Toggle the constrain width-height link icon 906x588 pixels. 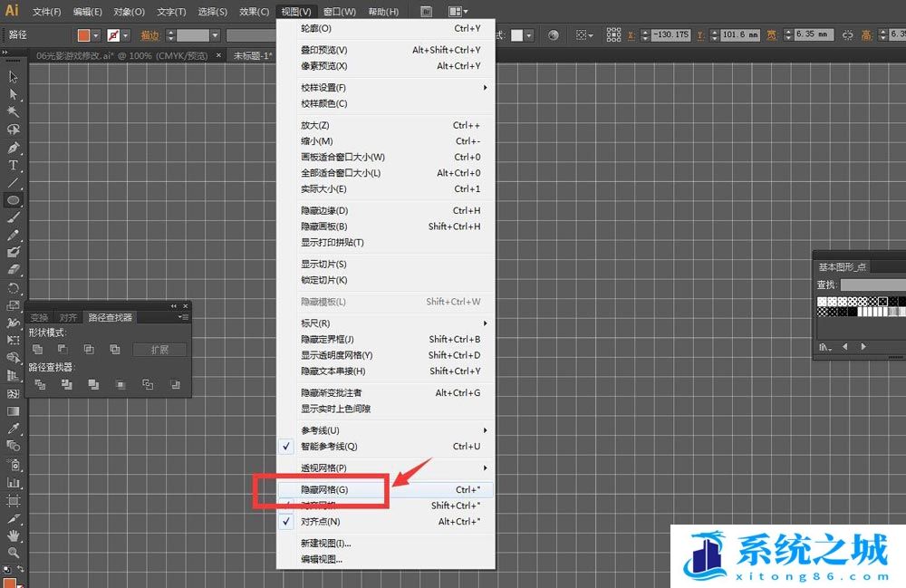846,35
